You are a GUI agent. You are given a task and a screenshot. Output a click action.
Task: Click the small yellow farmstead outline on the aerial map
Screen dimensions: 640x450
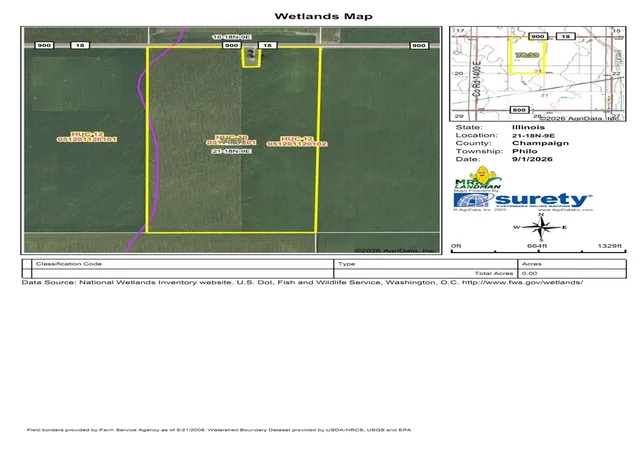(x=251, y=57)
